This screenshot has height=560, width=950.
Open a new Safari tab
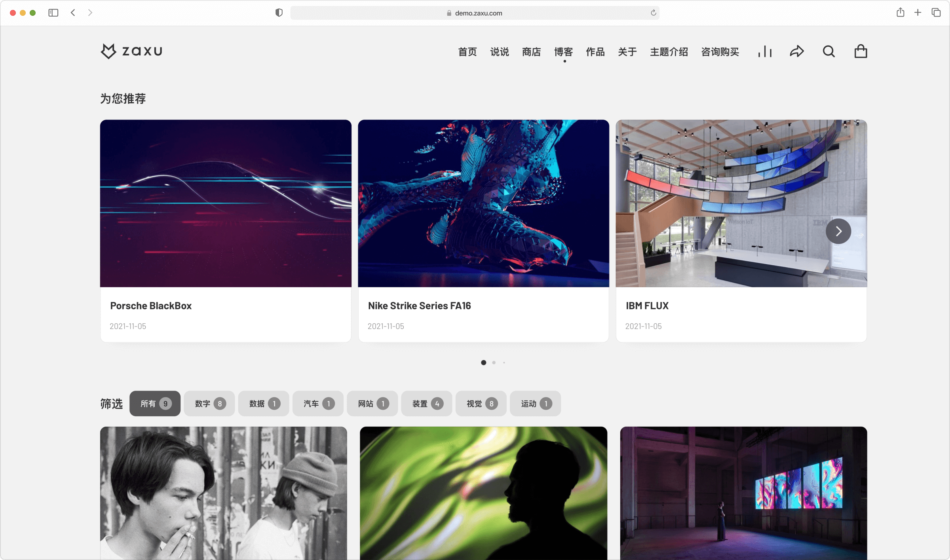[918, 13]
